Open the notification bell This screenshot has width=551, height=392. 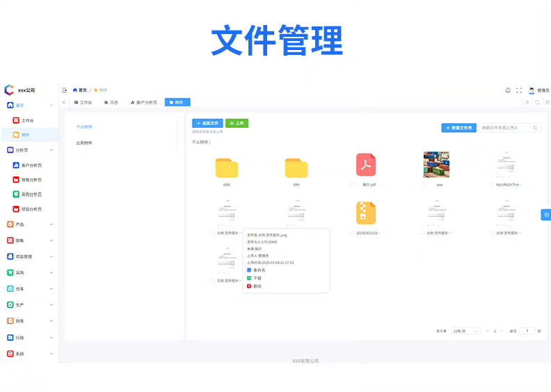[x=508, y=90]
